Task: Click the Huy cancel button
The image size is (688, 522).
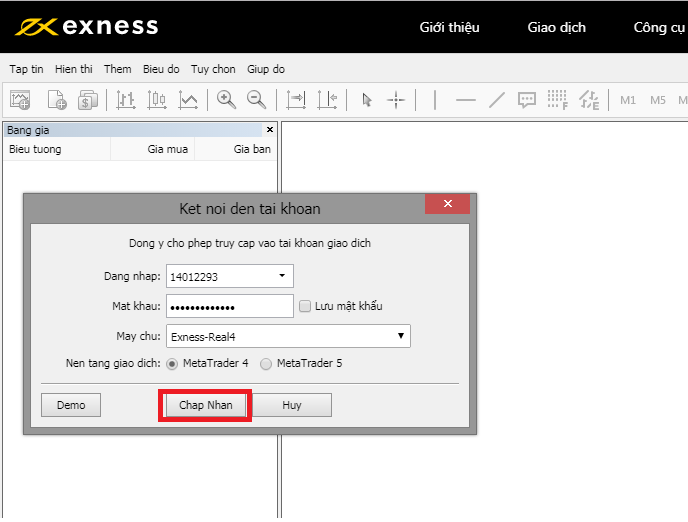Action: [x=291, y=405]
